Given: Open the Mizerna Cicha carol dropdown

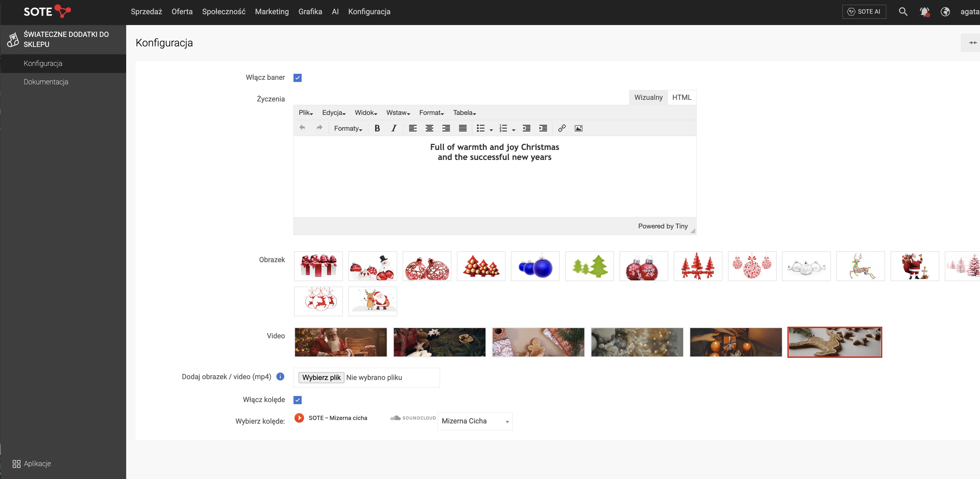Looking at the screenshot, I should pos(475,421).
